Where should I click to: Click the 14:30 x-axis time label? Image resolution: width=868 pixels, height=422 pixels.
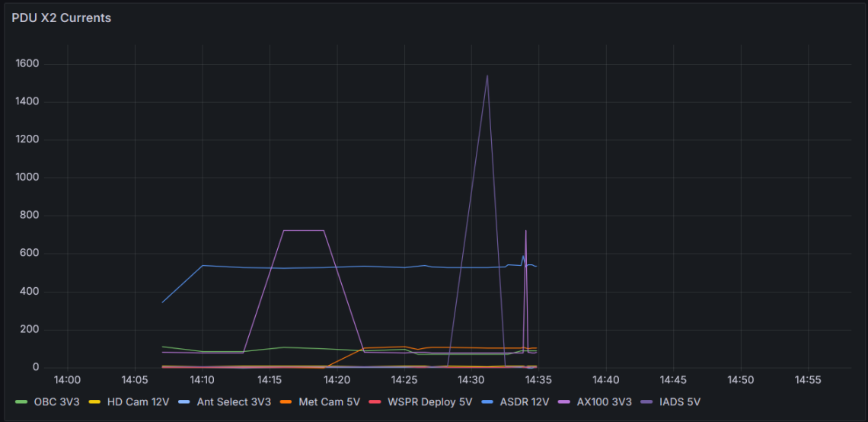tap(471, 381)
